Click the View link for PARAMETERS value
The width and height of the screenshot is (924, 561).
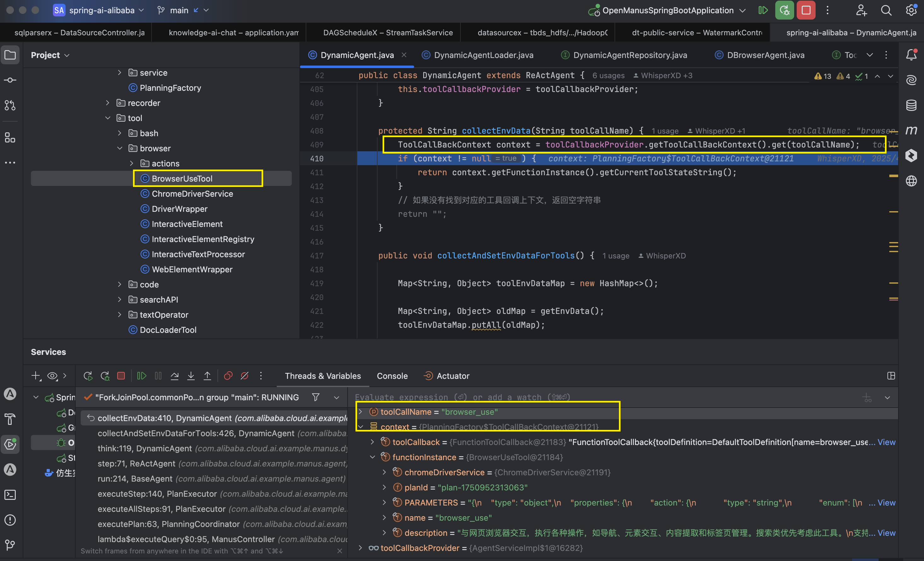[886, 502]
